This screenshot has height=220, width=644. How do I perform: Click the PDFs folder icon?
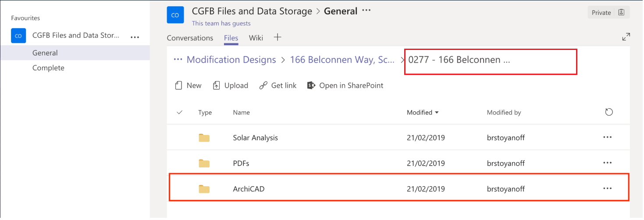click(204, 163)
